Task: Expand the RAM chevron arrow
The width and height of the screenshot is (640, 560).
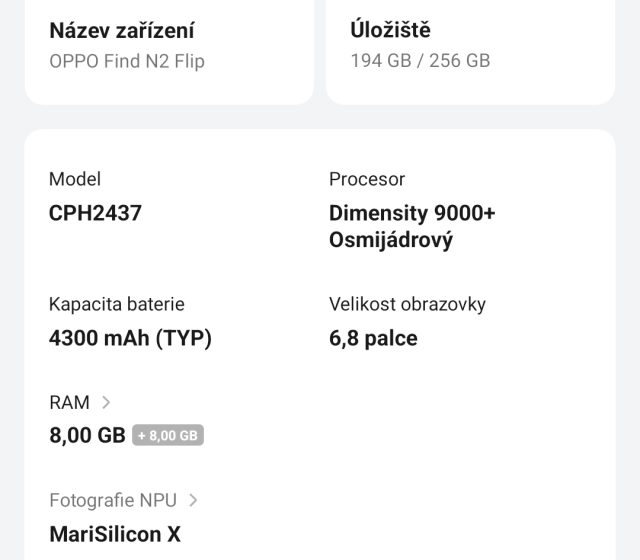Action: tap(106, 402)
